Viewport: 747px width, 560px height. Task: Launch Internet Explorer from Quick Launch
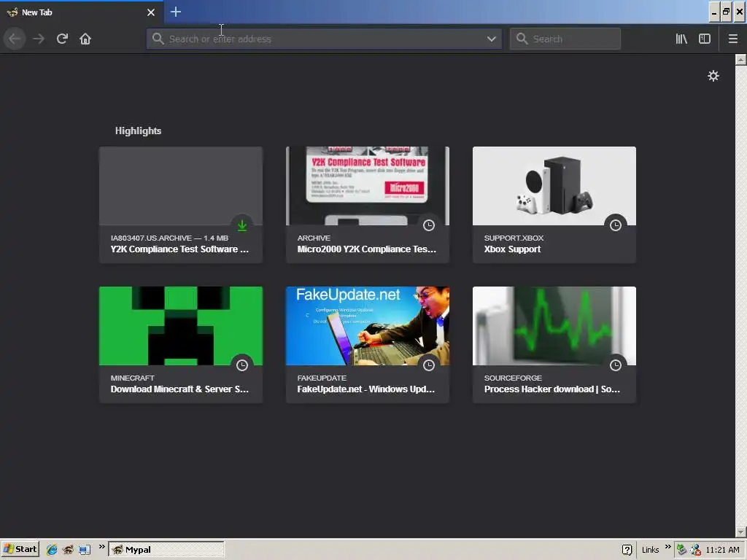coord(52,550)
